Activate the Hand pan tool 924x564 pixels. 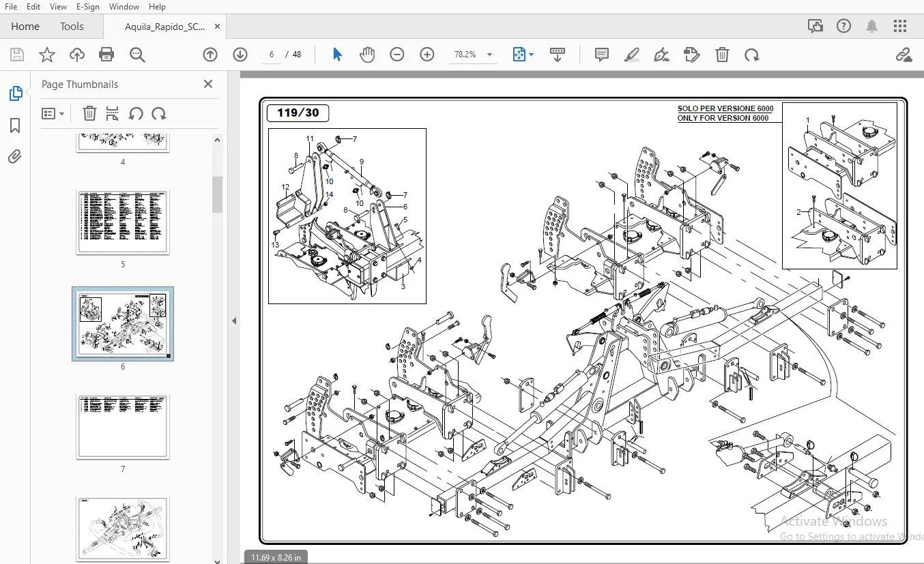367,55
